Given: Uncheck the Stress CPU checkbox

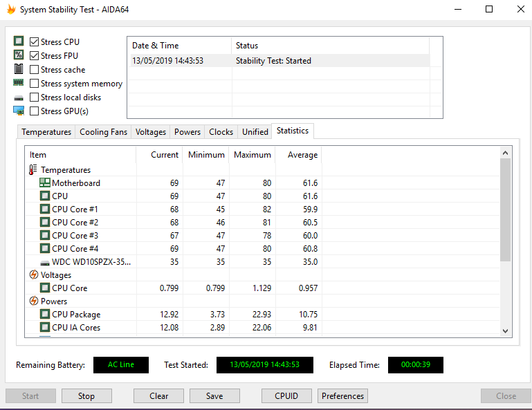Looking at the screenshot, I should pyautogui.click(x=35, y=41).
